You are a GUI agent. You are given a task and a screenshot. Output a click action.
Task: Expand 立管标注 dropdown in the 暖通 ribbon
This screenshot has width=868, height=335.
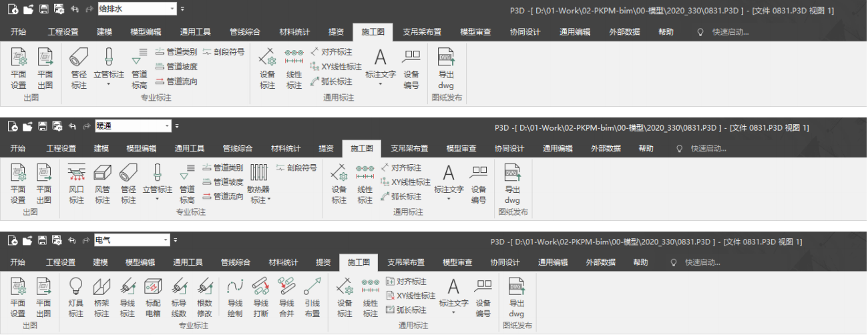pyautogui.click(x=158, y=199)
